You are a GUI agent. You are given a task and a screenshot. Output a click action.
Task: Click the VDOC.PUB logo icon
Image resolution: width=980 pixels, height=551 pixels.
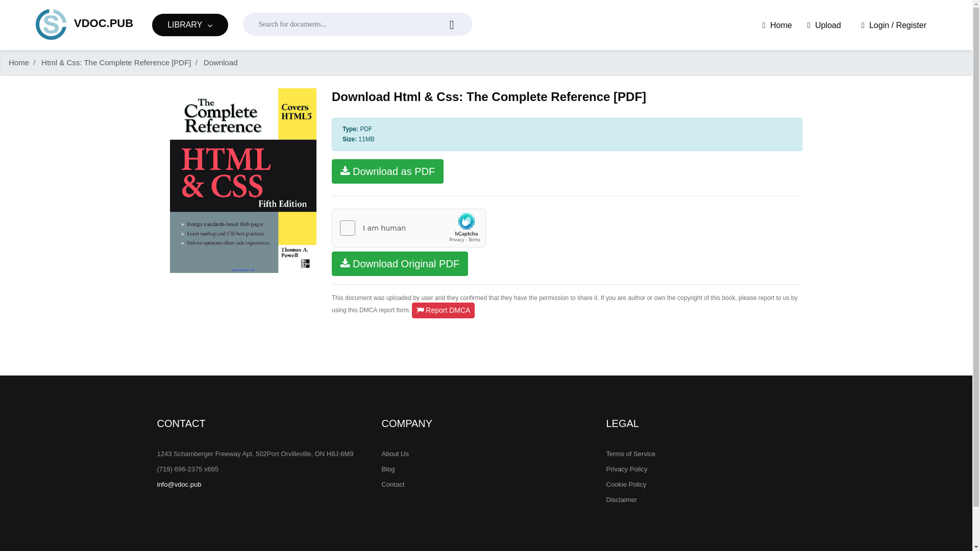(x=51, y=24)
